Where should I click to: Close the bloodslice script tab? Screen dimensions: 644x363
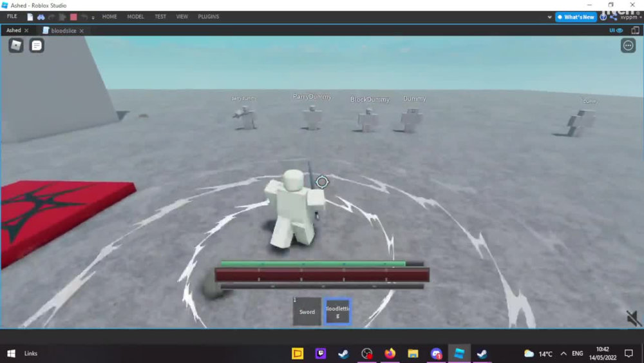tap(82, 31)
